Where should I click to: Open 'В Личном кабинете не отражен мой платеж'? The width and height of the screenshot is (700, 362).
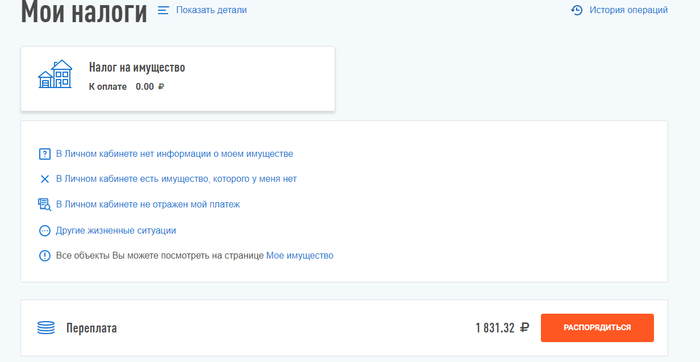click(x=148, y=204)
